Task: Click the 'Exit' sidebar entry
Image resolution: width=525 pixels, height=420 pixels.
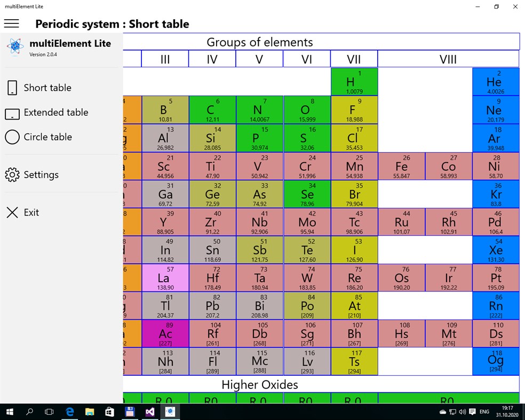Action: (x=31, y=212)
